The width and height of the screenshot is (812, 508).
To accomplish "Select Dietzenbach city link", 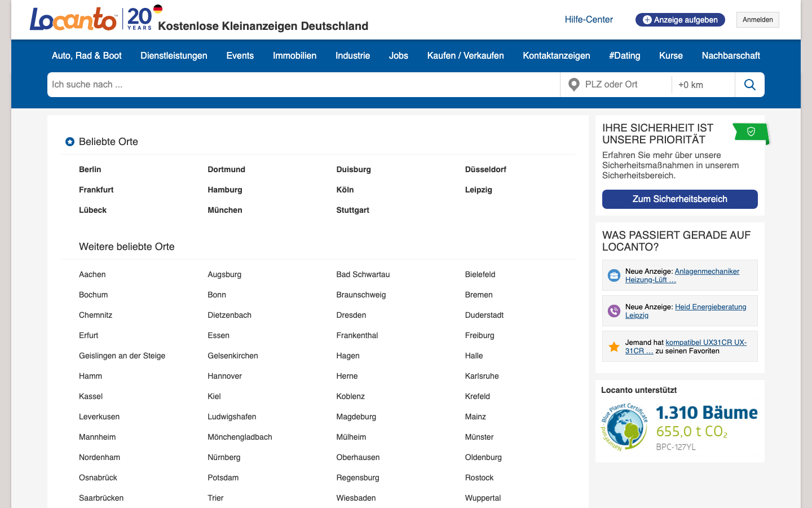I will (230, 315).
